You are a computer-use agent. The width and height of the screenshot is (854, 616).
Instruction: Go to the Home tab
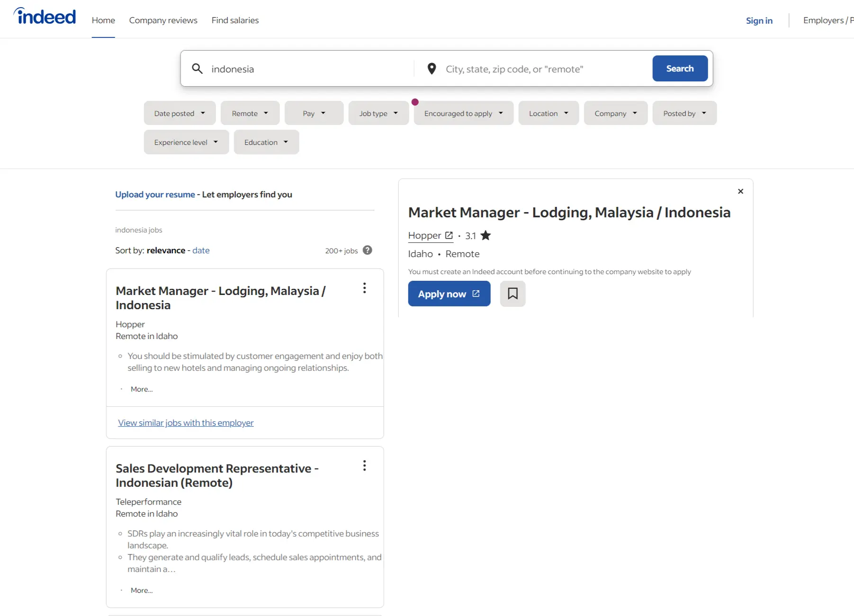coord(103,20)
